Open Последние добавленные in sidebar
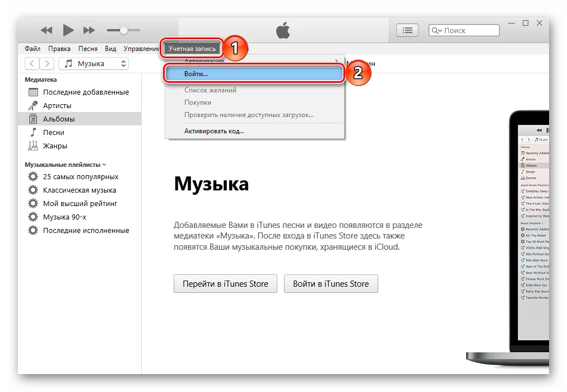Viewport: 567px width, 392px height. click(x=86, y=92)
